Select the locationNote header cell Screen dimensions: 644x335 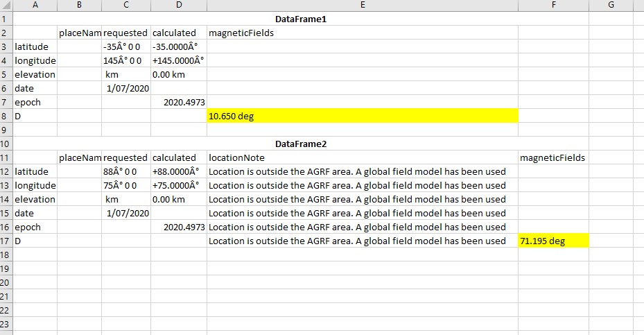(x=362, y=158)
